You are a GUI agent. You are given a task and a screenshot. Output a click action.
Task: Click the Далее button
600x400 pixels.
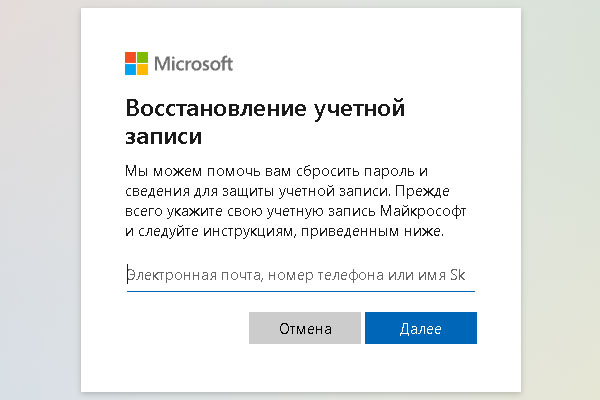tap(421, 328)
